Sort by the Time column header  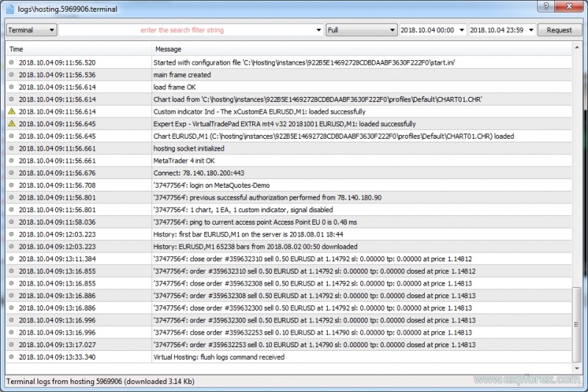pyautogui.click(x=78, y=49)
